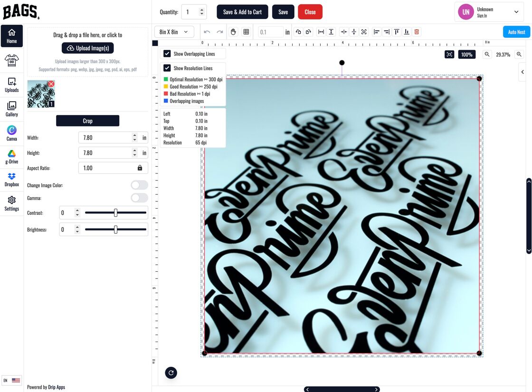Open the g-Drive import option

click(11, 157)
